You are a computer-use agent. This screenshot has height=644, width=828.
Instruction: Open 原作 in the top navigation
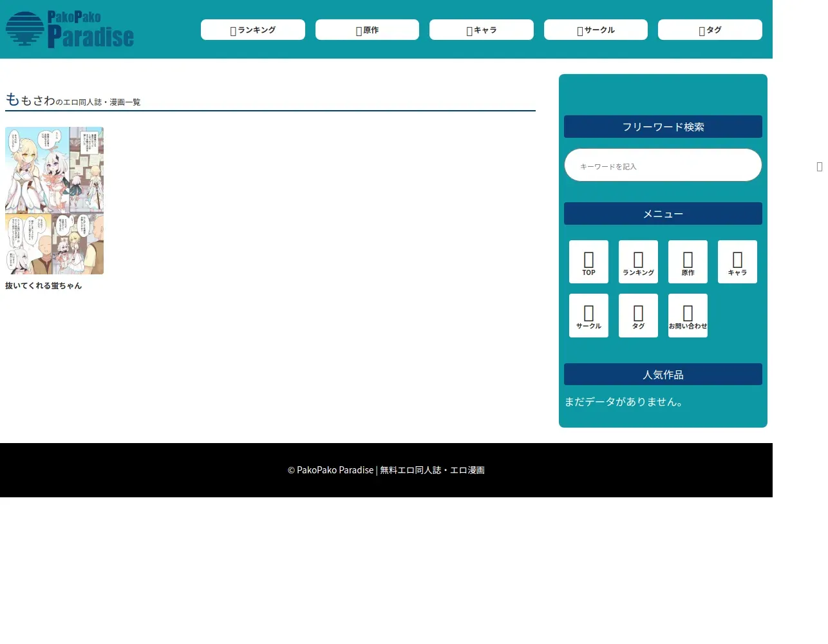point(367,30)
